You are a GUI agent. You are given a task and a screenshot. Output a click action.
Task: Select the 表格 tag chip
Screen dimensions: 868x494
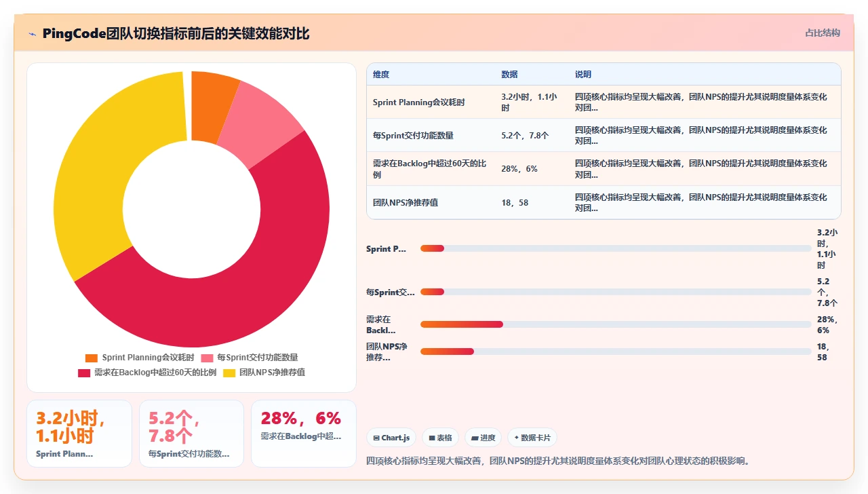tap(440, 438)
